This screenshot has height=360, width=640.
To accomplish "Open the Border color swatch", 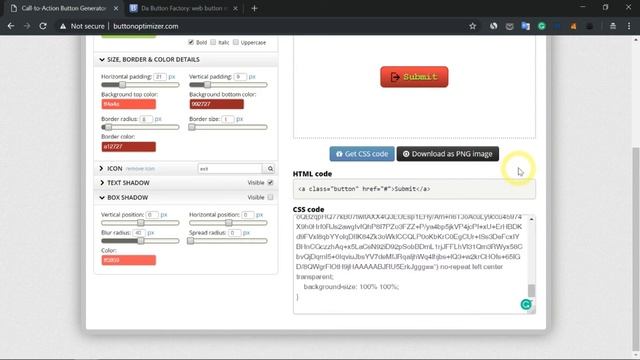I will click(129, 147).
